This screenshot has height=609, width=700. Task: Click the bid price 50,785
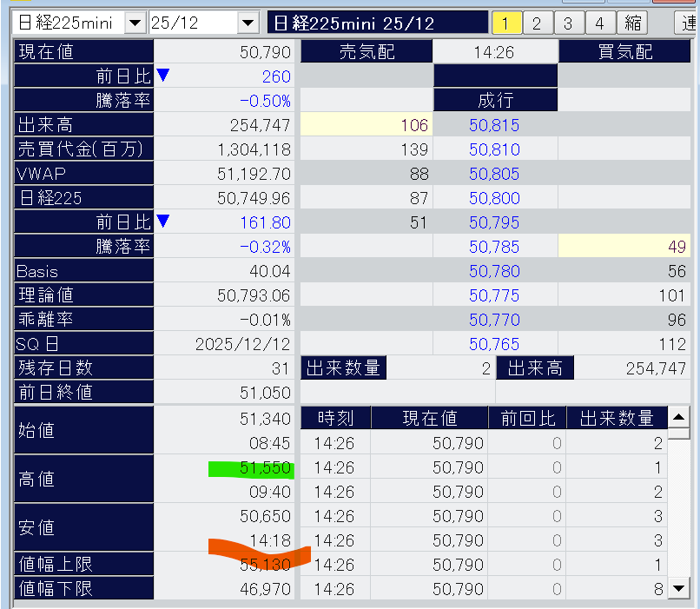pos(494,247)
